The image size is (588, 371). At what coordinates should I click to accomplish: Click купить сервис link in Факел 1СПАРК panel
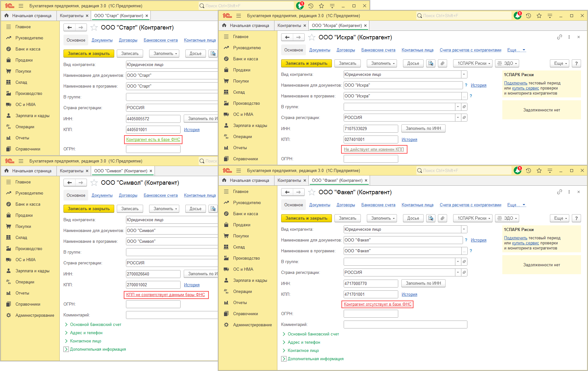pyautogui.click(x=525, y=243)
